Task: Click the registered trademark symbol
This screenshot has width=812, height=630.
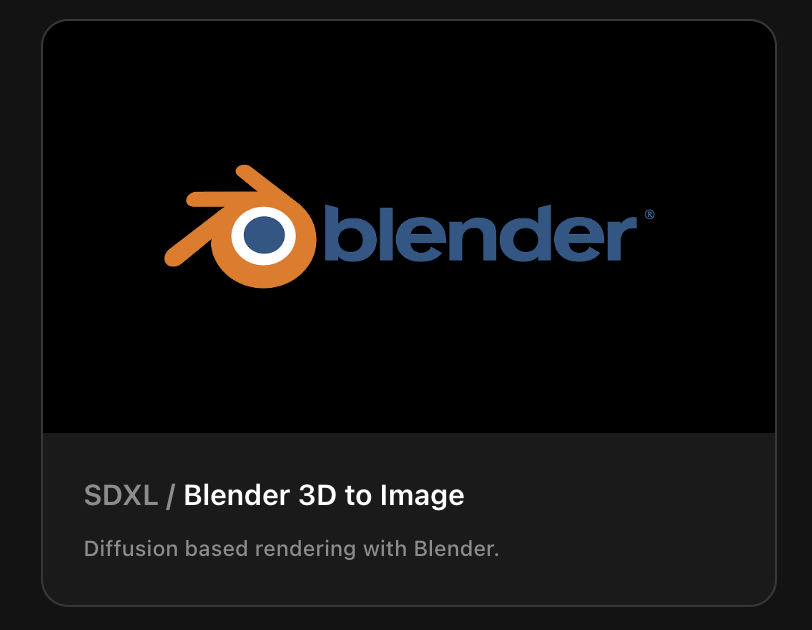Action: (649, 214)
